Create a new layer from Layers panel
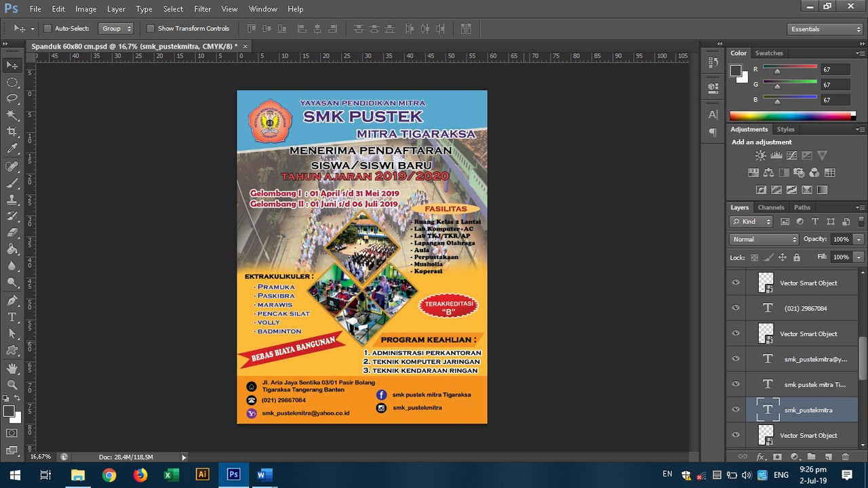 pyautogui.click(x=828, y=457)
